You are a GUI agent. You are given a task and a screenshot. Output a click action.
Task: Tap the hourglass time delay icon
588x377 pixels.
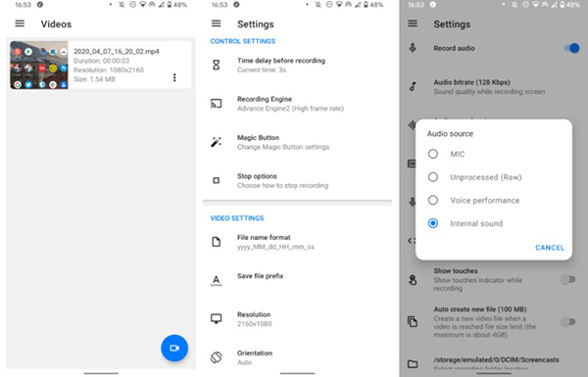point(216,66)
